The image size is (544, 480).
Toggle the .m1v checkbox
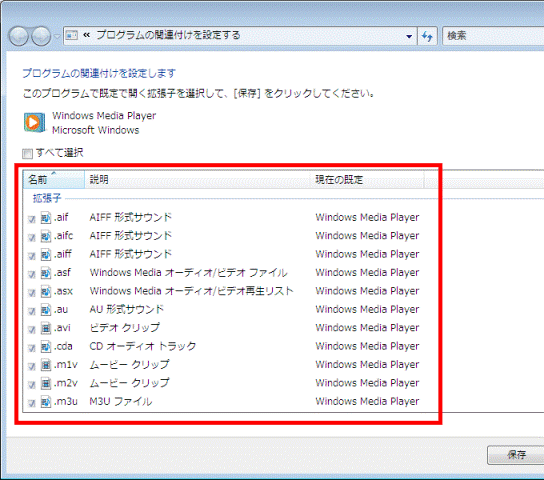tap(32, 366)
